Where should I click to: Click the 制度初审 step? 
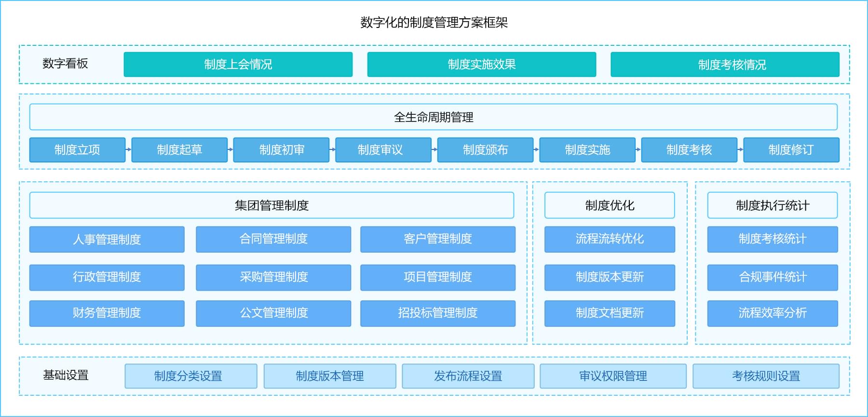tap(282, 150)
